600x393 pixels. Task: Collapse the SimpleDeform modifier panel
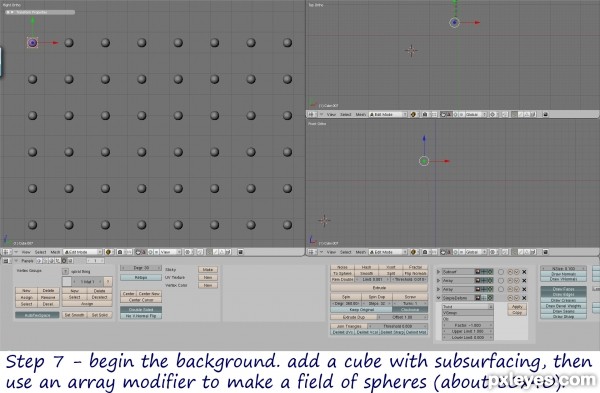[x=438, y=298]
